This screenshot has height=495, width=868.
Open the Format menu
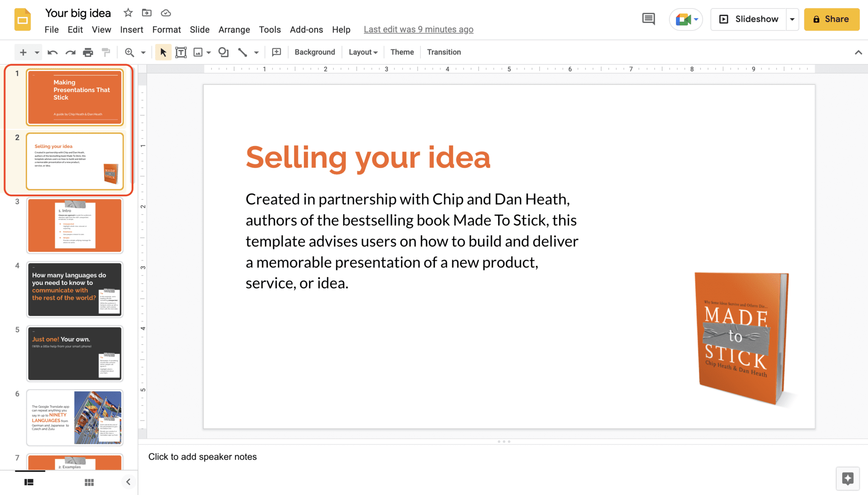167,30
